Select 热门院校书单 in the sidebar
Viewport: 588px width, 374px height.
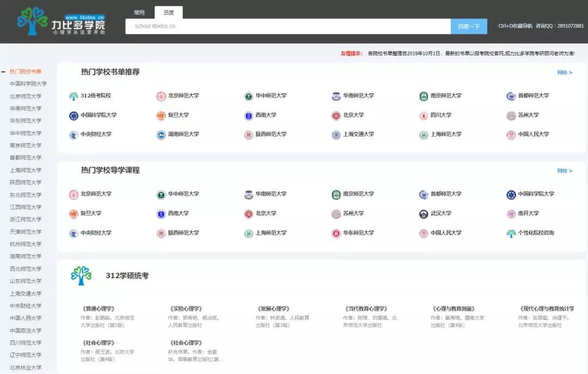point(26,71)
